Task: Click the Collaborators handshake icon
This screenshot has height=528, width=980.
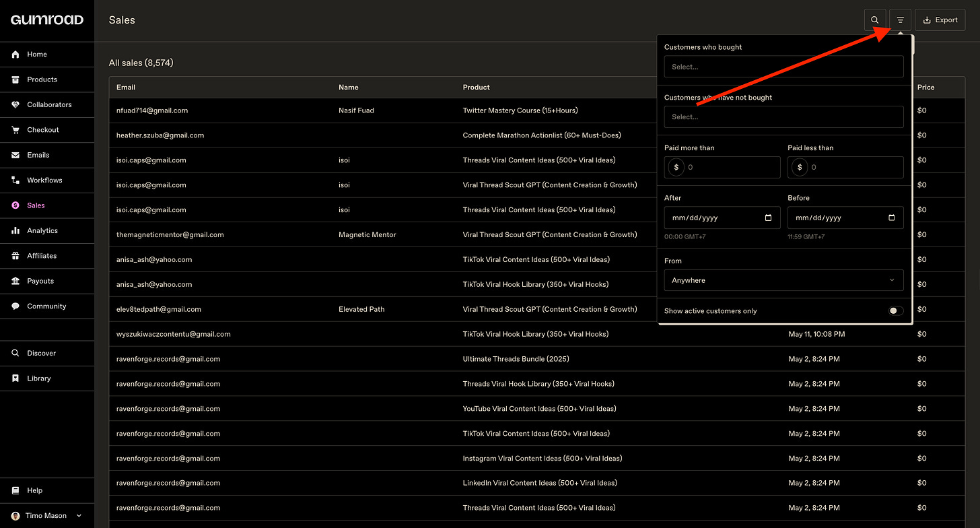Action: 15,104
